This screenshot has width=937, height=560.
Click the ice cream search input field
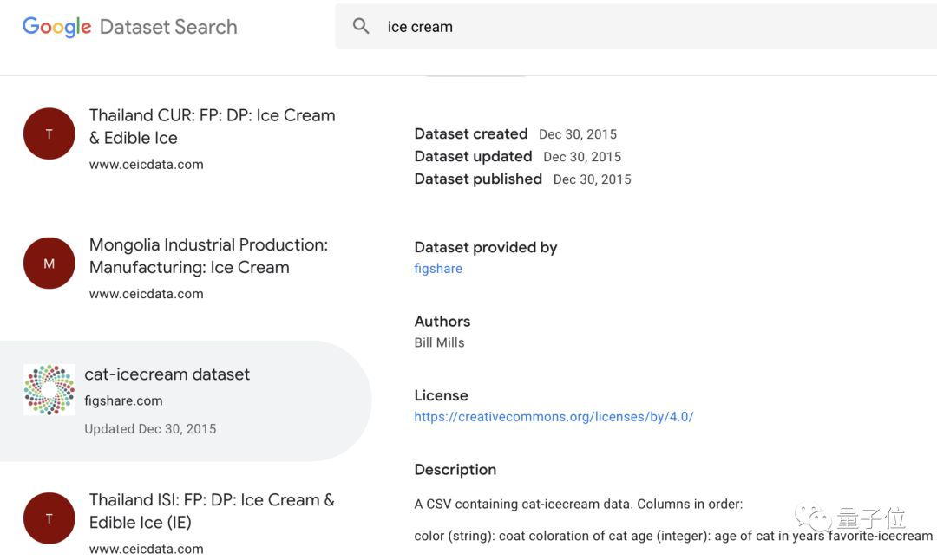607,27
